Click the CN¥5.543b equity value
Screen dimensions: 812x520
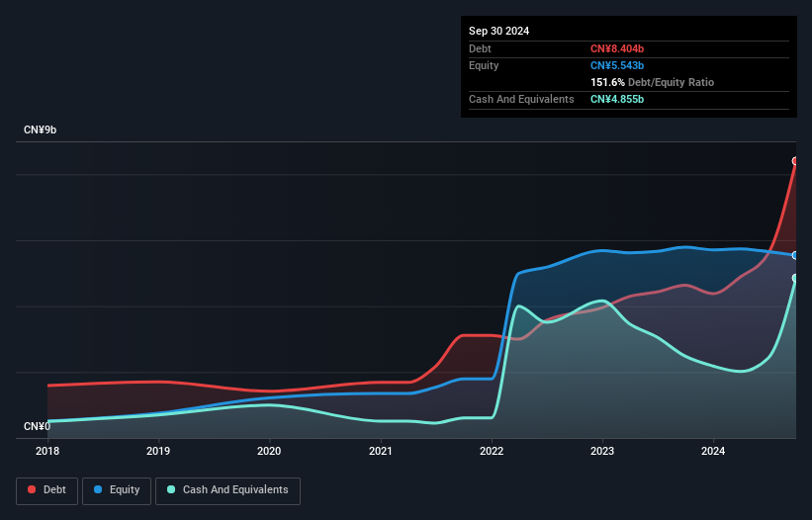(617, 65)
